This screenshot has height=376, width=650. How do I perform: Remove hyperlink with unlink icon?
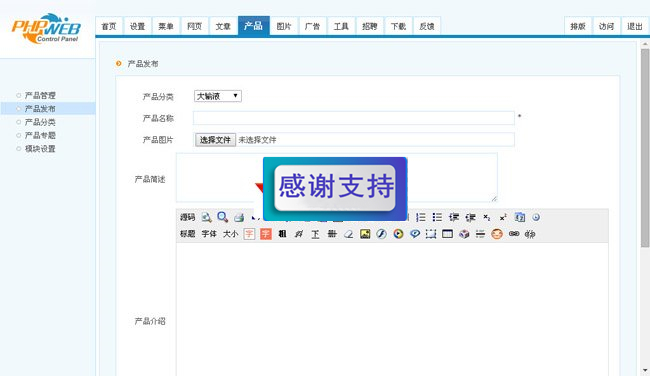(530, 234)
